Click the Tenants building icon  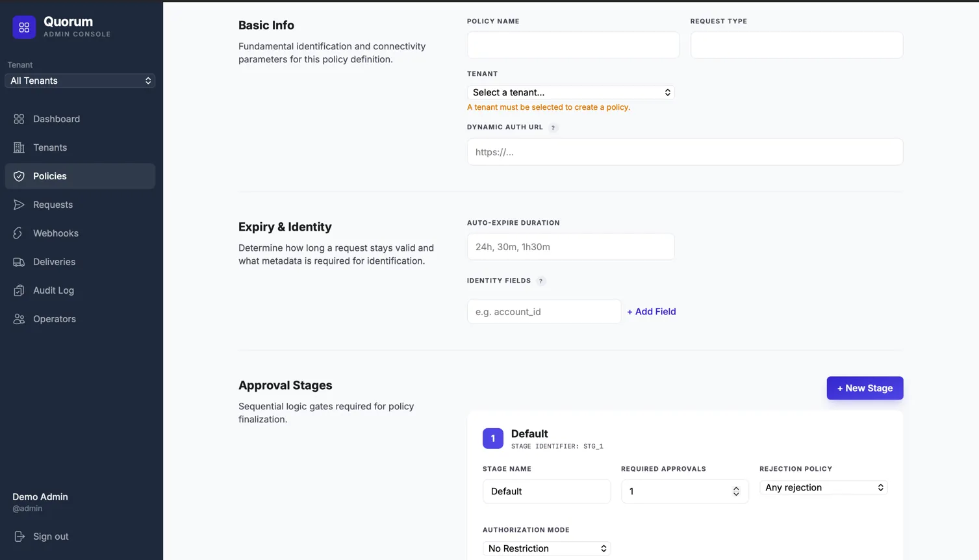pos(19,147)
